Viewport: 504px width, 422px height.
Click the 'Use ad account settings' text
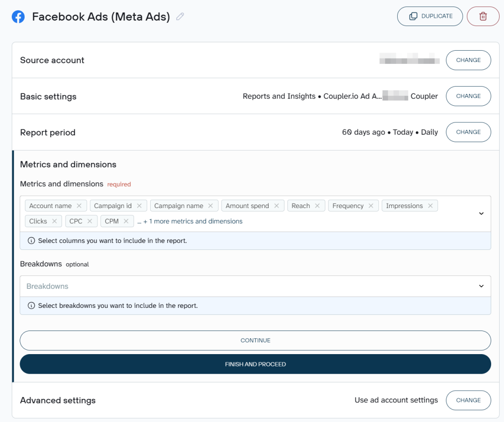click(x=396, y=400)
